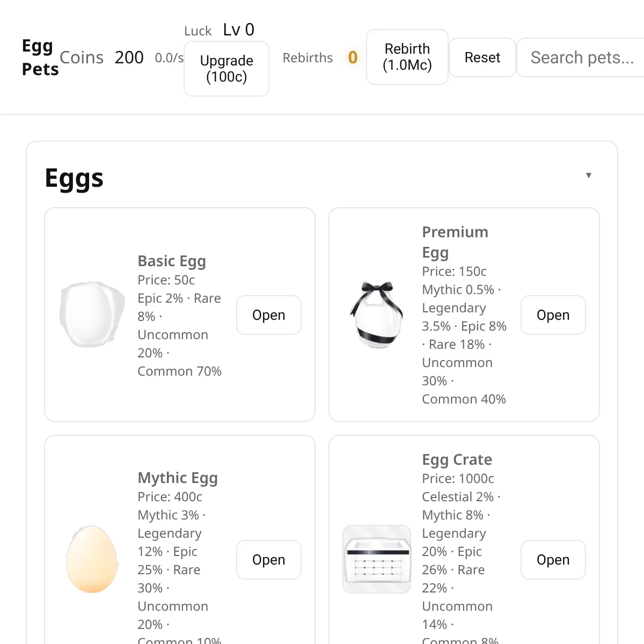Viewport: 644px width, 644px height.
Task: Open a Mythic Egg
Action: point(268,560)
